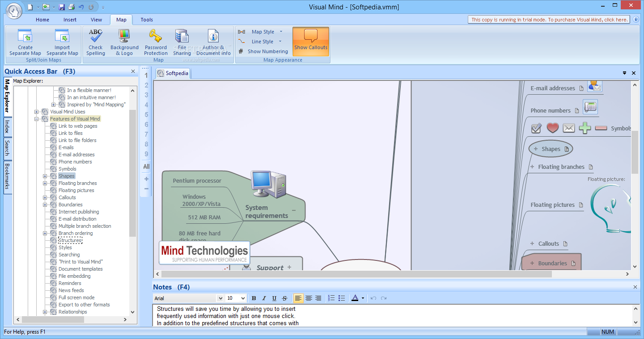Toggle Strikethrough in Notes toolbar

[284, 298]
